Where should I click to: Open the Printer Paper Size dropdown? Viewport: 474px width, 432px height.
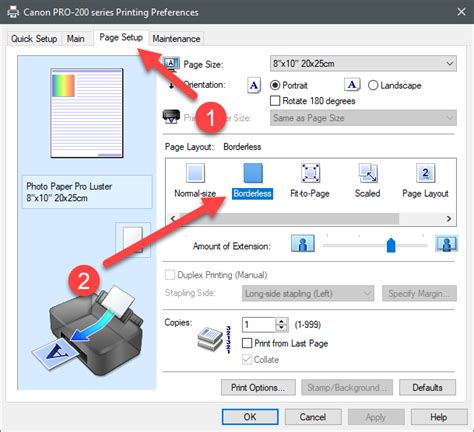(x=363, y=118)
